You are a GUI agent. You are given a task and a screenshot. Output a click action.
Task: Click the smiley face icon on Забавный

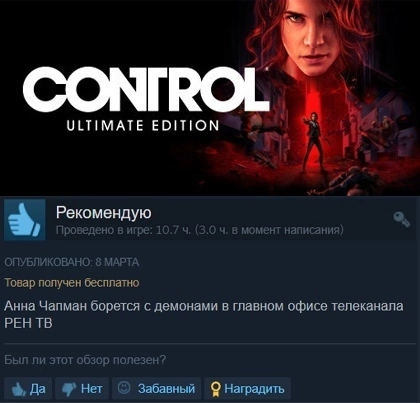coord(124,388)
